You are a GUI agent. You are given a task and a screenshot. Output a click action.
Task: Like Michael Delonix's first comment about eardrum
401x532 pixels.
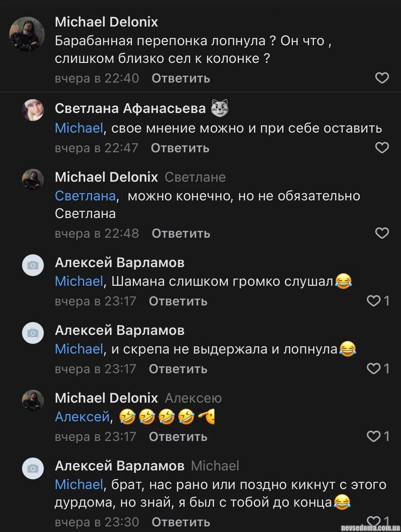click(x=381, y=78)
